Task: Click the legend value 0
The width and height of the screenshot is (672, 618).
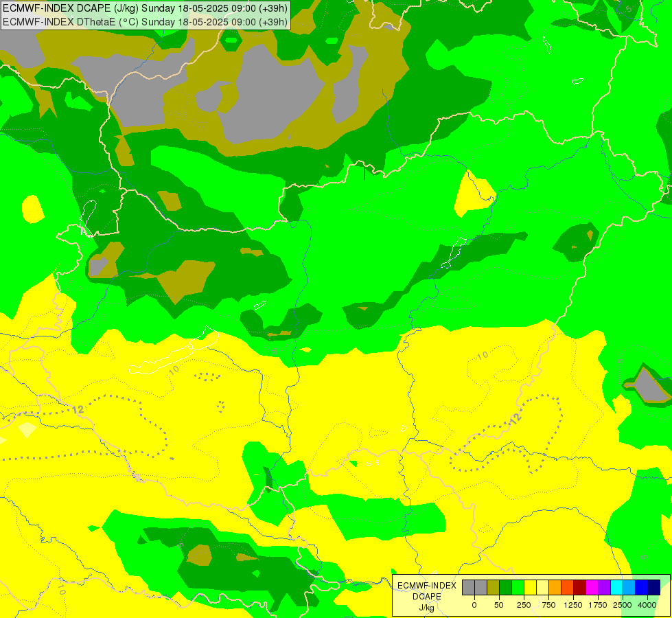Action: pos(474,605)
